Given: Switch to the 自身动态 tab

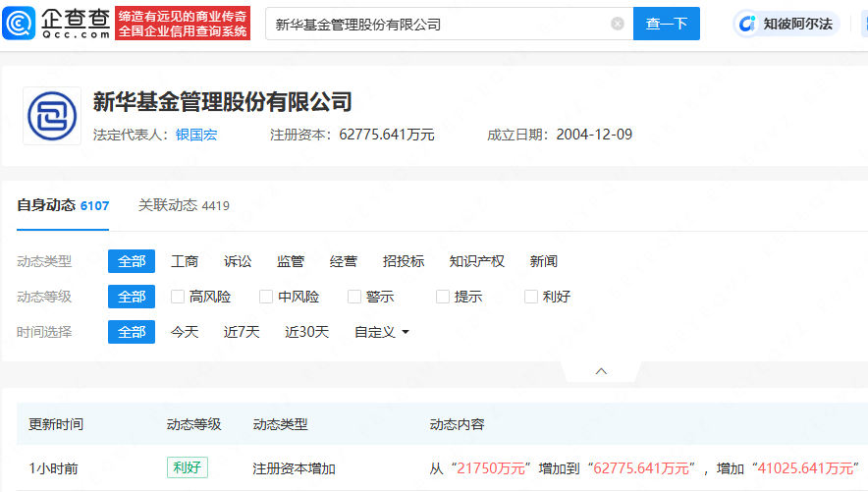Looking at the screenshot, I should [63, 206].
